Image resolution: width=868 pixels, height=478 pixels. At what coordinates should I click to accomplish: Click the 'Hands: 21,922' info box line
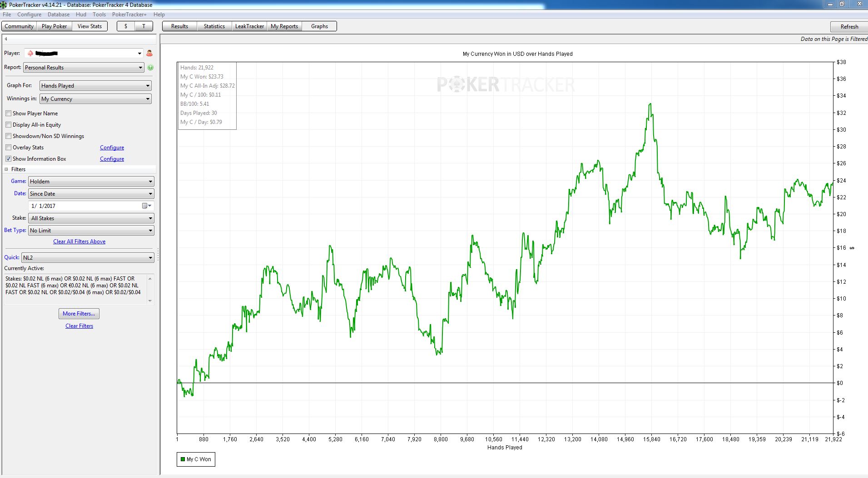pyautogui.click(x=197, y=68)
